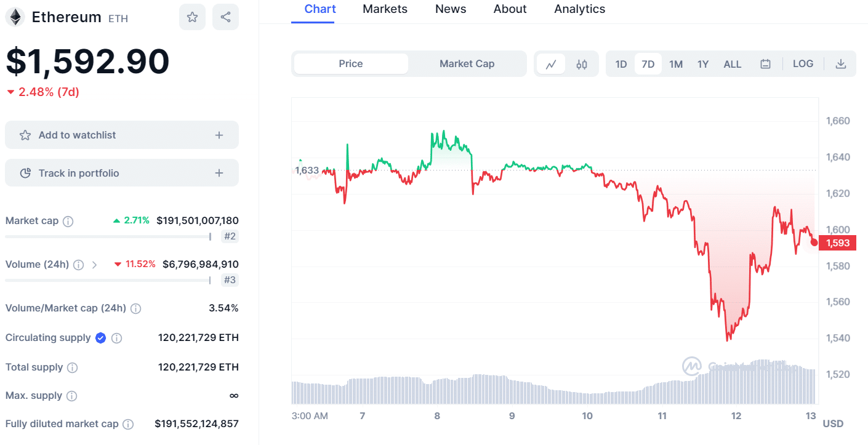Click the red 1,593 current price marker
Viewport: 868px width, 445px height.
coord(837,243)
